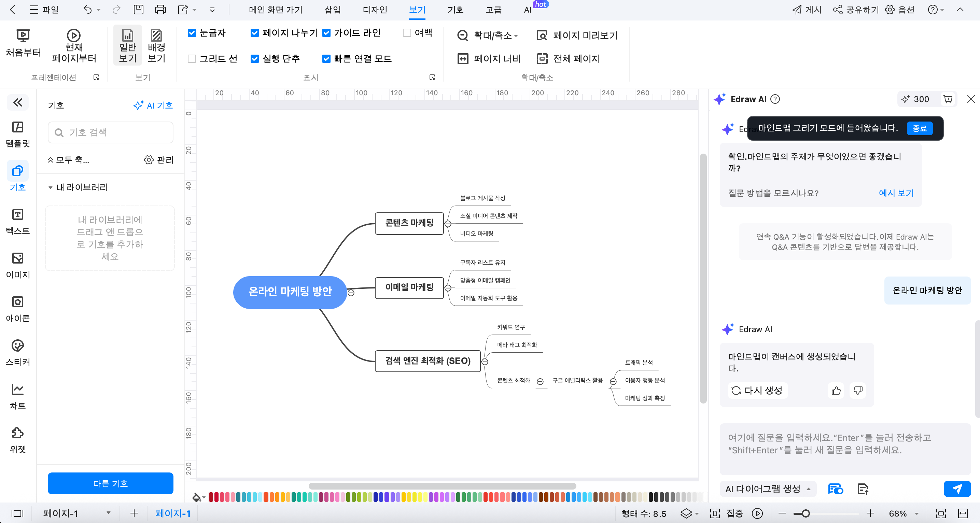Collapse the left sidebar with double chevron
This screenshot has height=523, width=980.
click(x=17, y=102)
